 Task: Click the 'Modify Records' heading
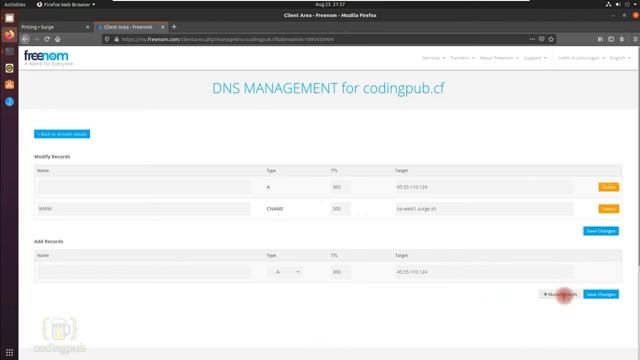(x=52, y=157)
